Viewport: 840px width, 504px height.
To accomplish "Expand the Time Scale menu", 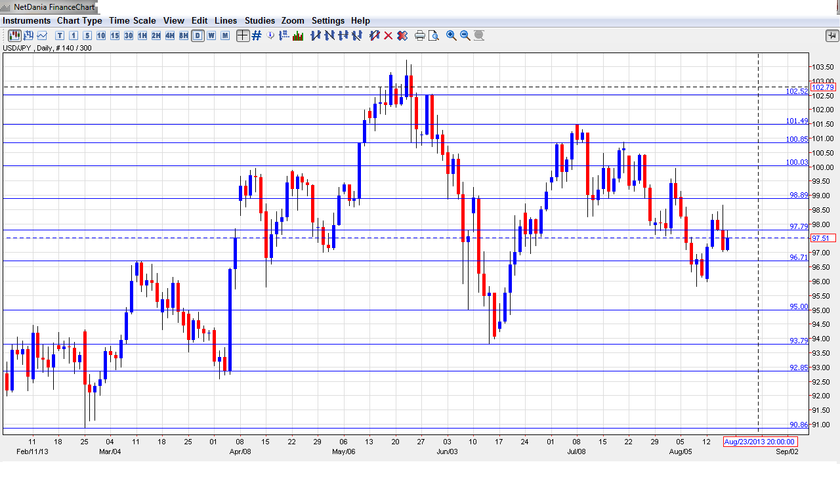I will 133,21.
